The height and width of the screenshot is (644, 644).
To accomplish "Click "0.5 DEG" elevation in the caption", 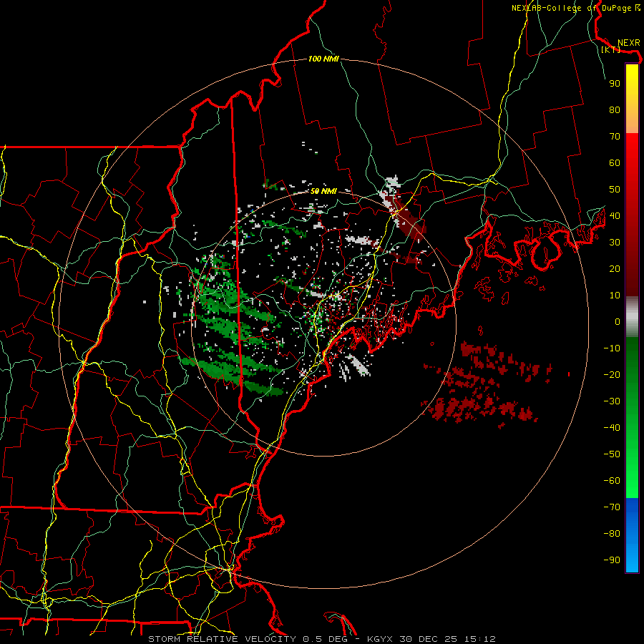I will pyautogui.click(x=325, y=639).
